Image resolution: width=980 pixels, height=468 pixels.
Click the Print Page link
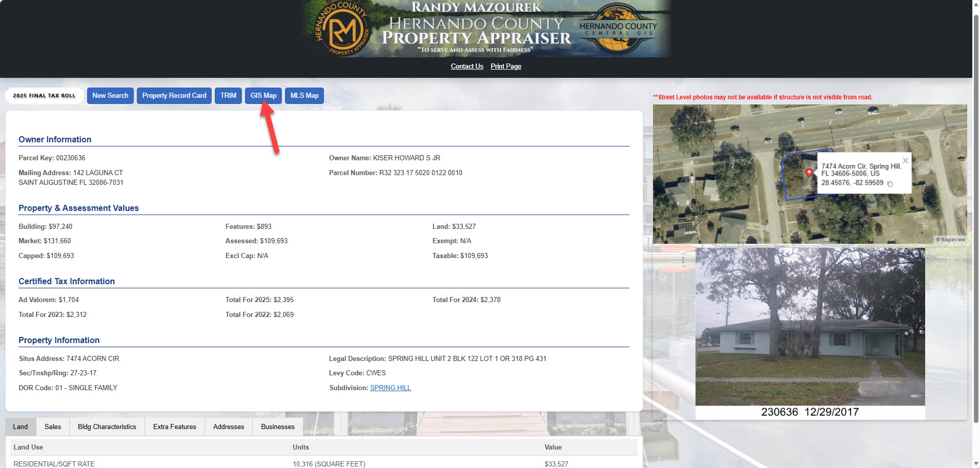(505, 66)
